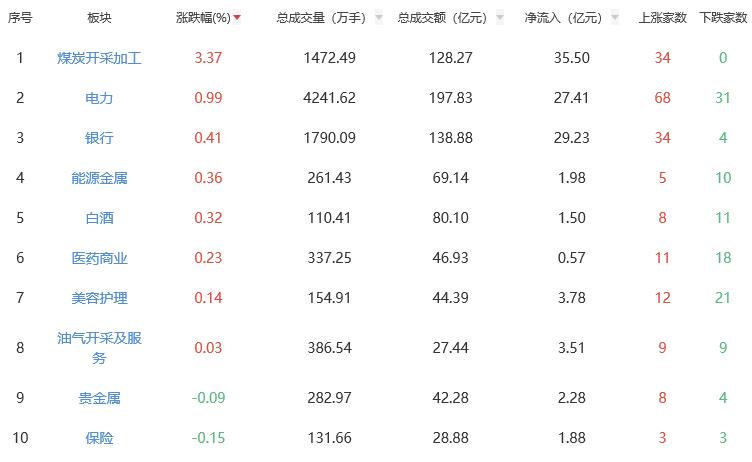Click the 3.37 value for 煤炭开采加工
The height and width of the screenshot is (462, 752).
click(x=208, y=58)
